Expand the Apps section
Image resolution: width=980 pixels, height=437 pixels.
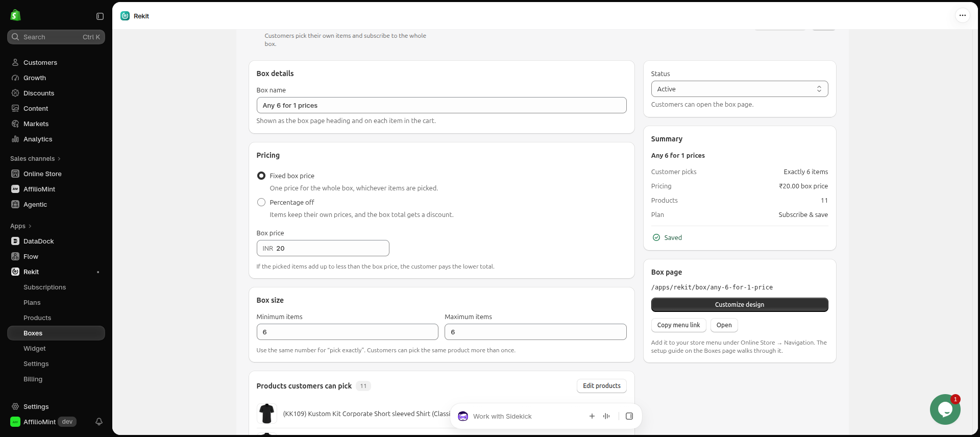[21, 226]
